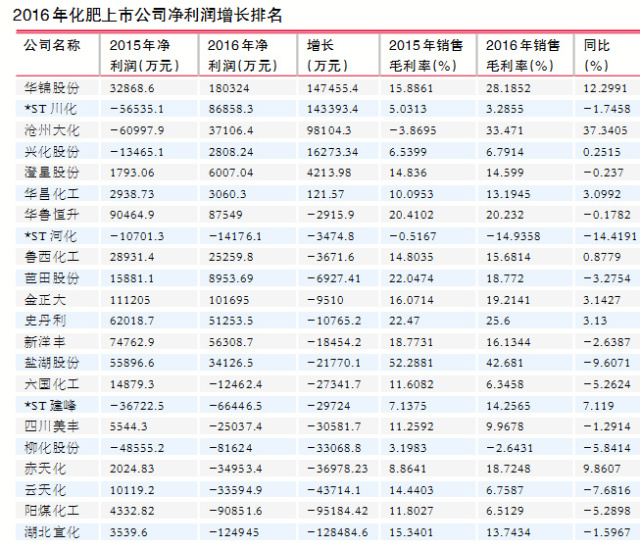
Task: Click *ST川化 2015 profit -56535.1
Action: click(x=137, y=109)
